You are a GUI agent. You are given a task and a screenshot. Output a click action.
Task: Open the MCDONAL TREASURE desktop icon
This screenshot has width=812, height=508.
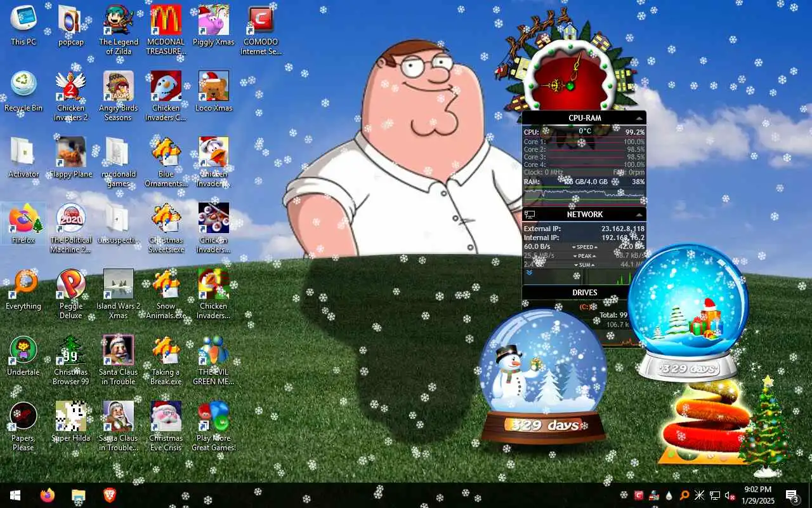tap(166, 30)
